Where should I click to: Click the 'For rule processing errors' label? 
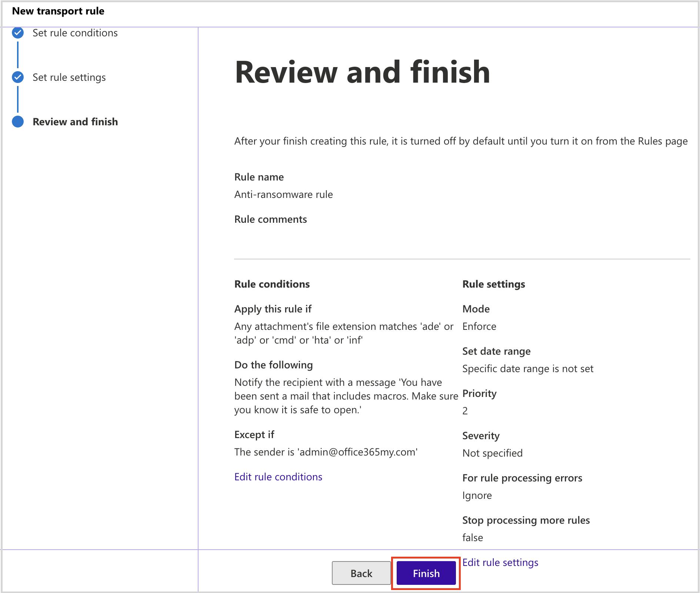(522, 478)
